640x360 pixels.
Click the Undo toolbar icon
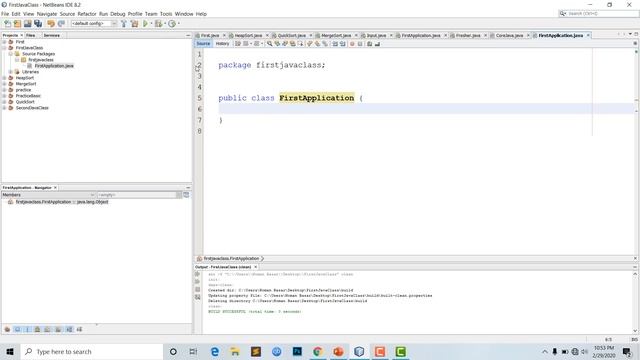tap(51, 24)
